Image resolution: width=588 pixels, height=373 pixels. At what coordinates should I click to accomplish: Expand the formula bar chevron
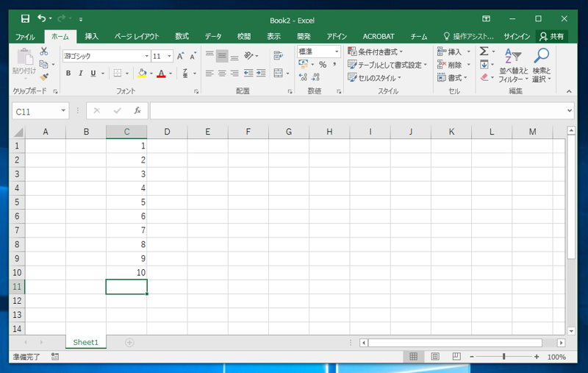click(x=570, y=110)
